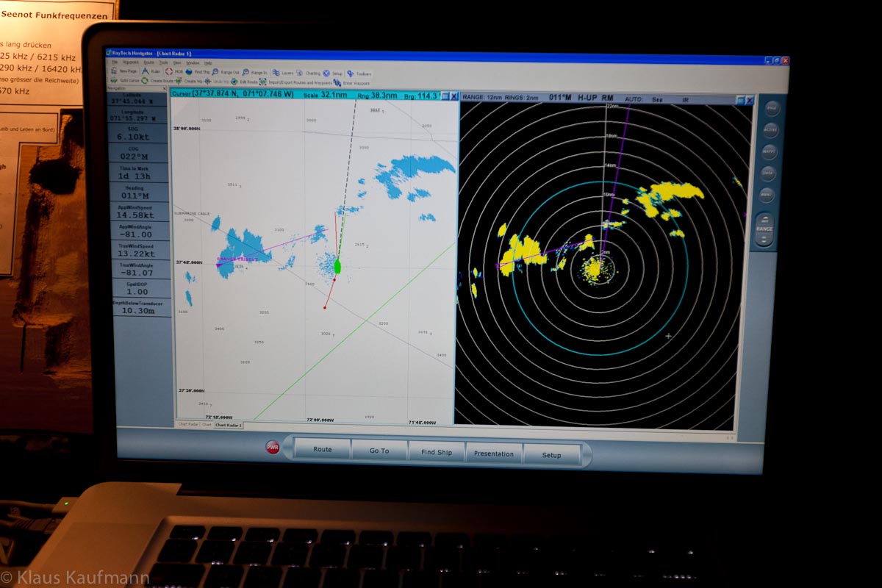
Task: Open the Tools menu
Action: [164, 62]
